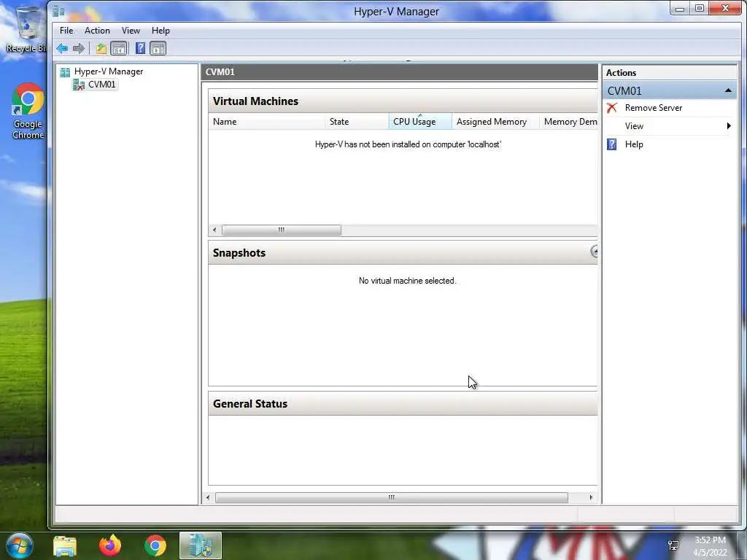Select CVM01 in the console tree
This screenshot has height=560, width=747.
tap(101, 85)
